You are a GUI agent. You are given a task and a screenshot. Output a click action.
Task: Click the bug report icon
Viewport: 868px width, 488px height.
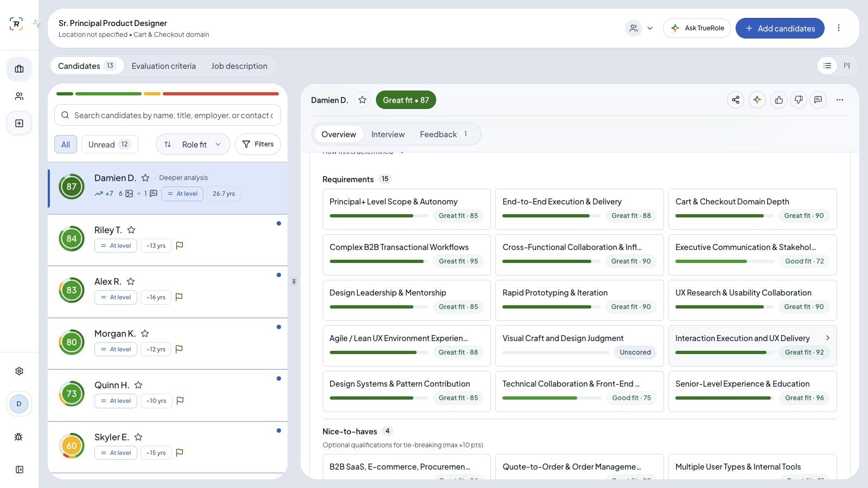18,436
